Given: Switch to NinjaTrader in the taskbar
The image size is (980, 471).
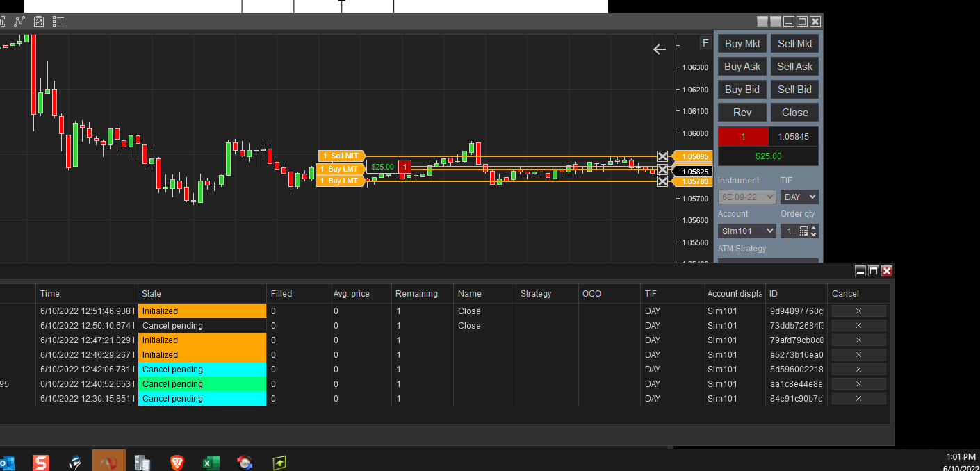Looking at the screenshot, I should [109, 461].
